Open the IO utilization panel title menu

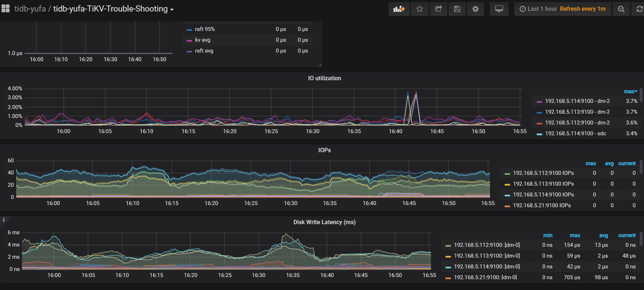tap(324, 78)
